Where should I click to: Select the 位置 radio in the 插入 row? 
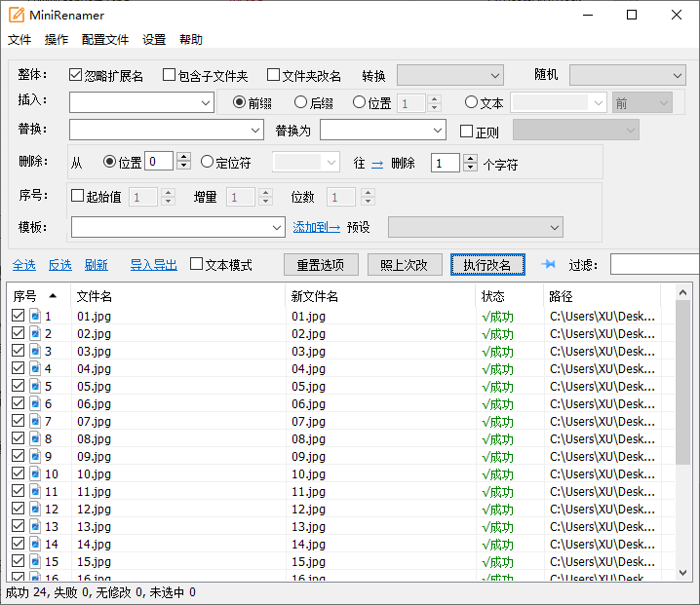(359, 102)
